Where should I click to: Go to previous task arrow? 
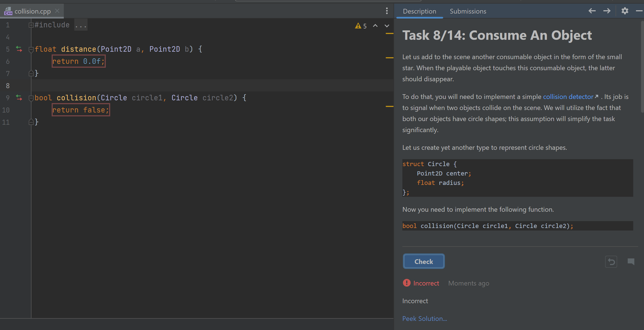coord(592,11)
